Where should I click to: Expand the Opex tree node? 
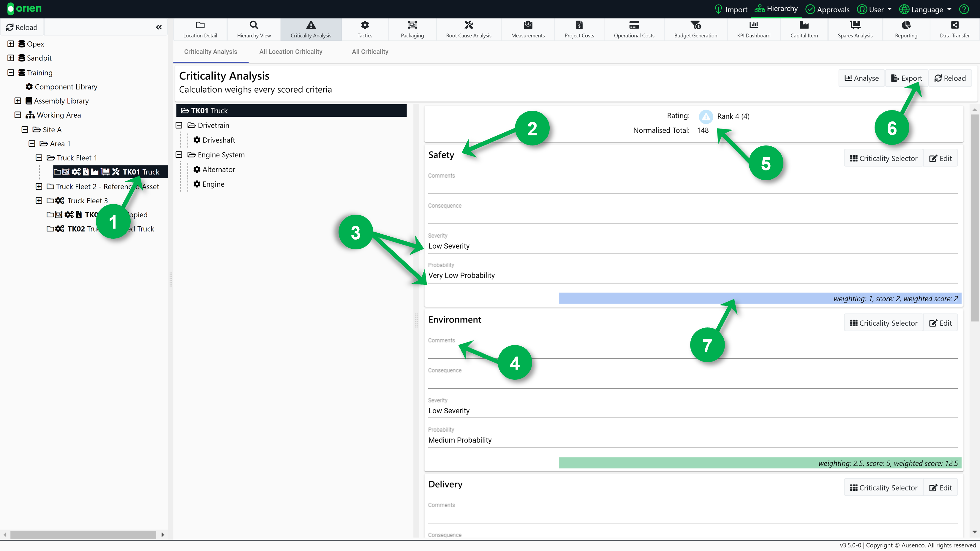coord(11,44)
